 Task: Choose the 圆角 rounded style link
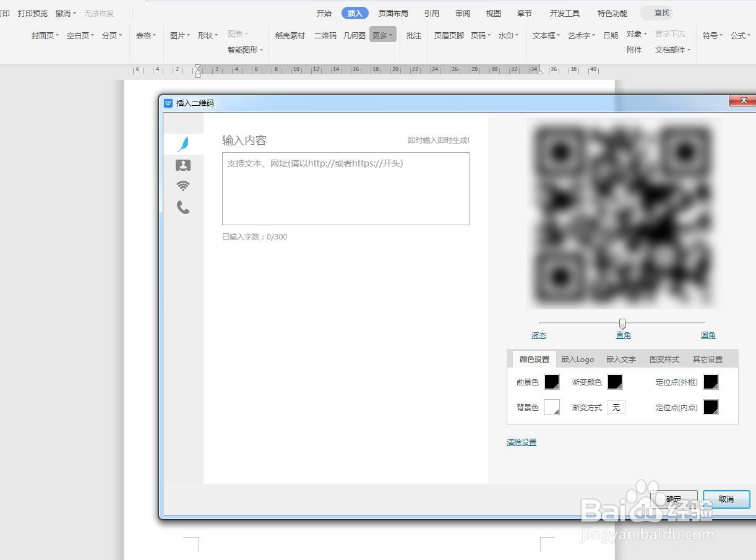coord(708,335)
